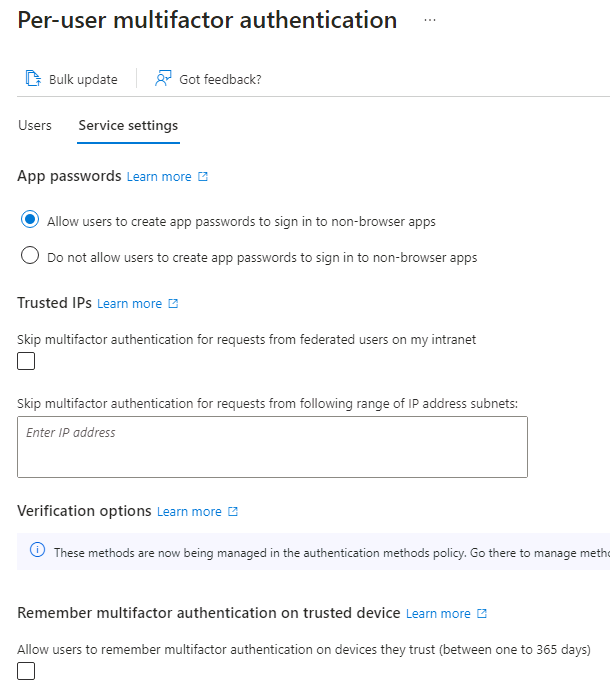610x686 pixels.
Task: Open the ellipsis more options menu
Action: tap(430, 20)
